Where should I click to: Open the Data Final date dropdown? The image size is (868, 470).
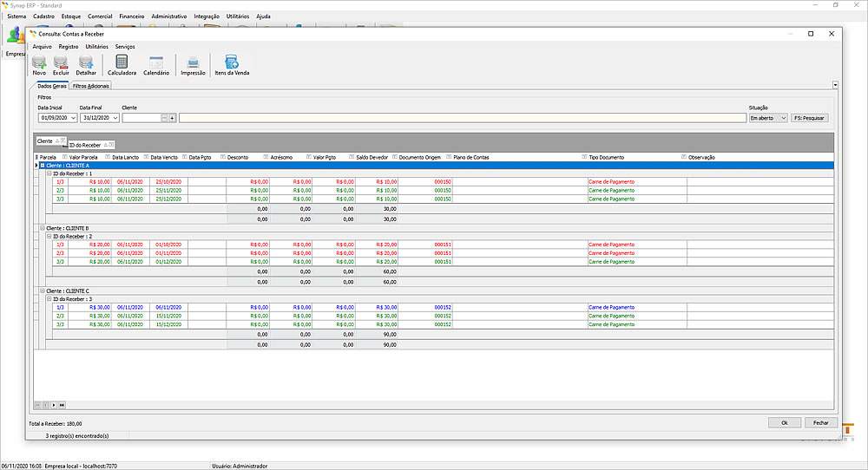(x=115, y=118)
